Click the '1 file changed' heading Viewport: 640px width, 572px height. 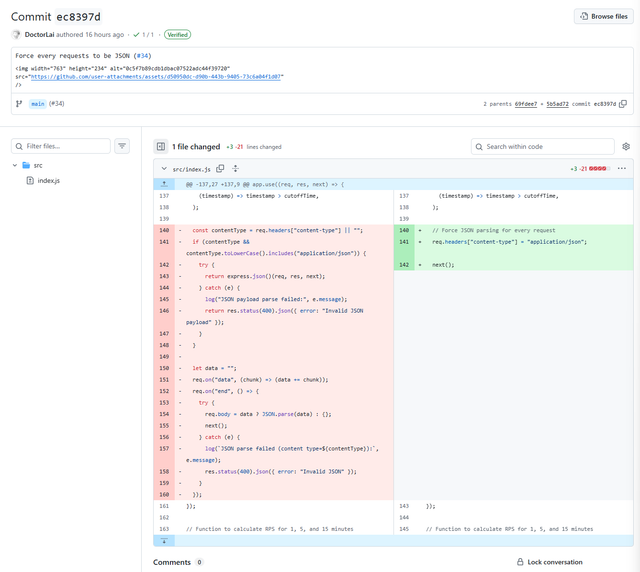196,147
